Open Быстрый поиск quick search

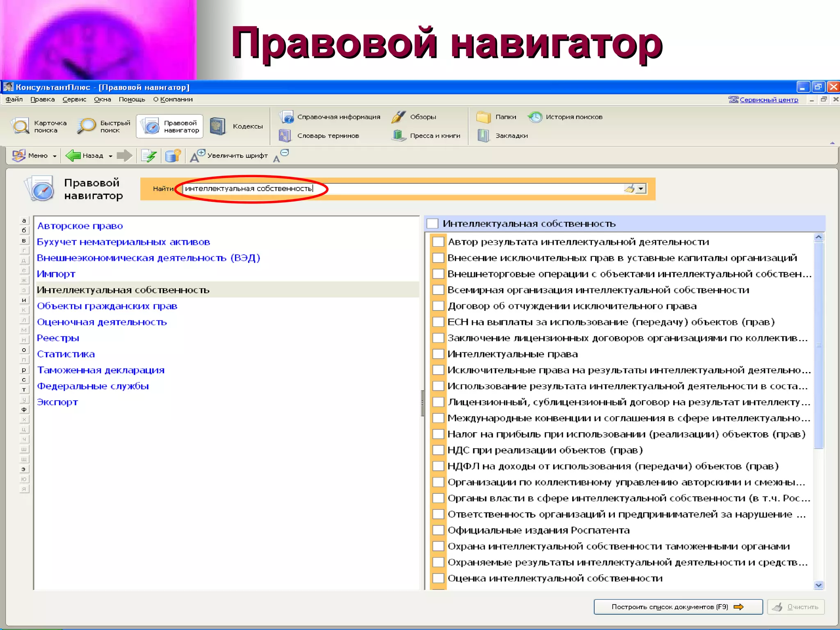click(104, 126)
